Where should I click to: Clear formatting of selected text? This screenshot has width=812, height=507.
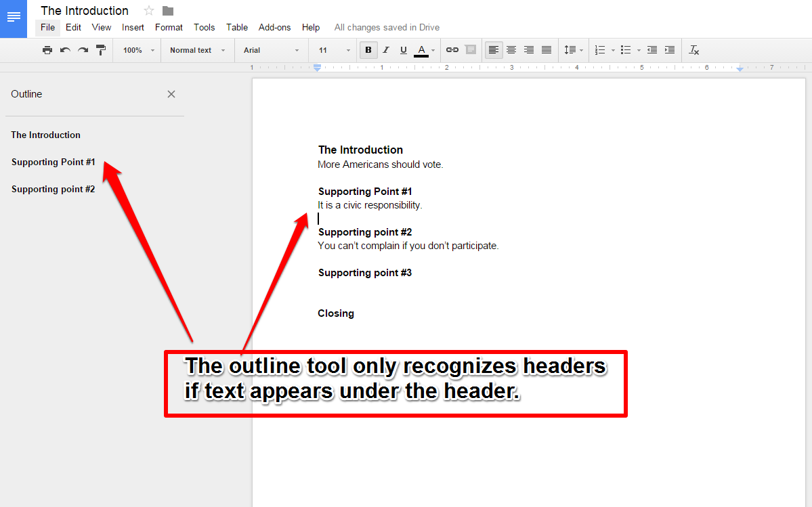click(x=693, y=49)
